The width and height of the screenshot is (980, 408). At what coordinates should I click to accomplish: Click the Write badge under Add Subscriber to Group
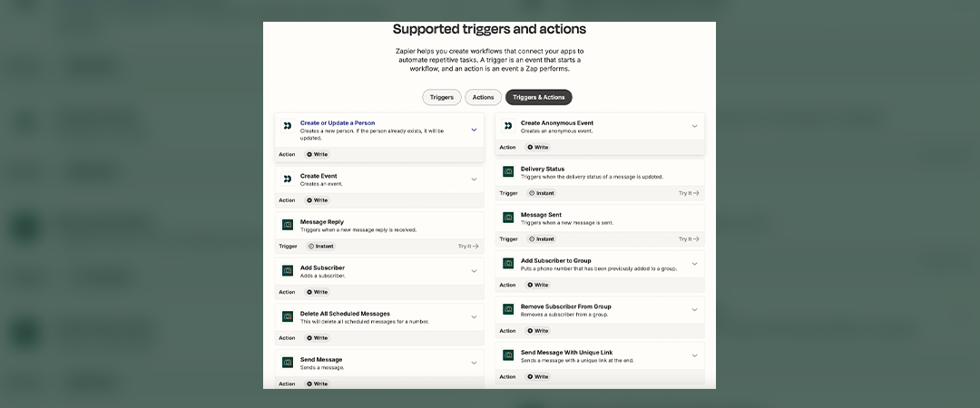[x=538, y=285]
